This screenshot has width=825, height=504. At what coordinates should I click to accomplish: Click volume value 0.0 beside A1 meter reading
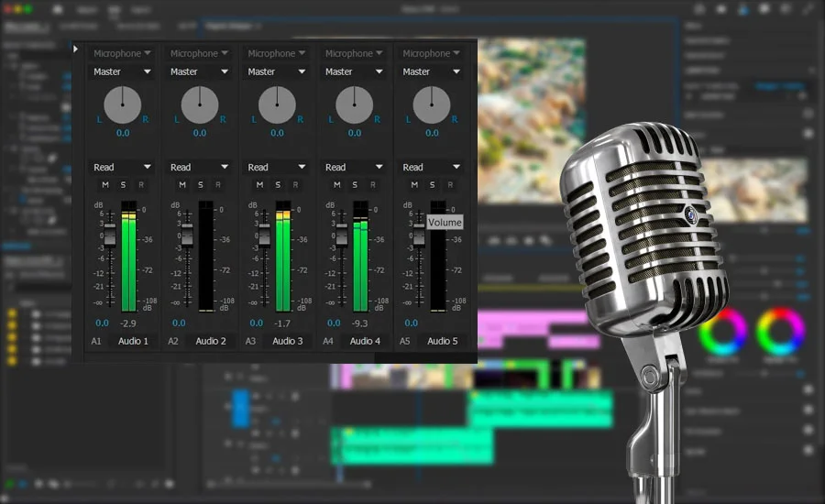point(102,323)
